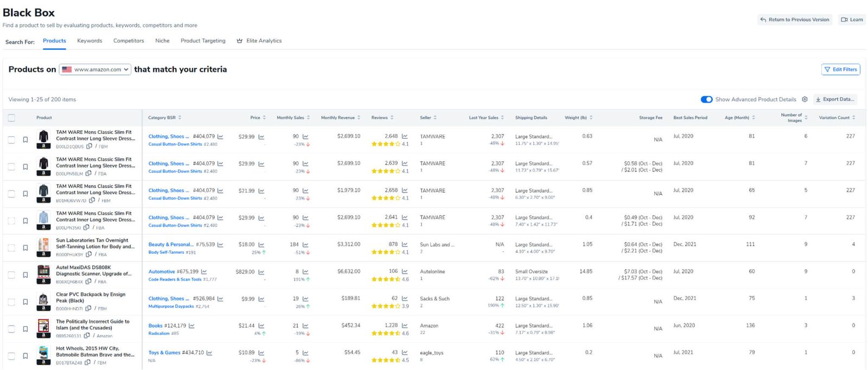Image resolution: width=868 pixels, height=370 pixels.
Task: Click the Edit Filters button
Action: tap(840, 69)
